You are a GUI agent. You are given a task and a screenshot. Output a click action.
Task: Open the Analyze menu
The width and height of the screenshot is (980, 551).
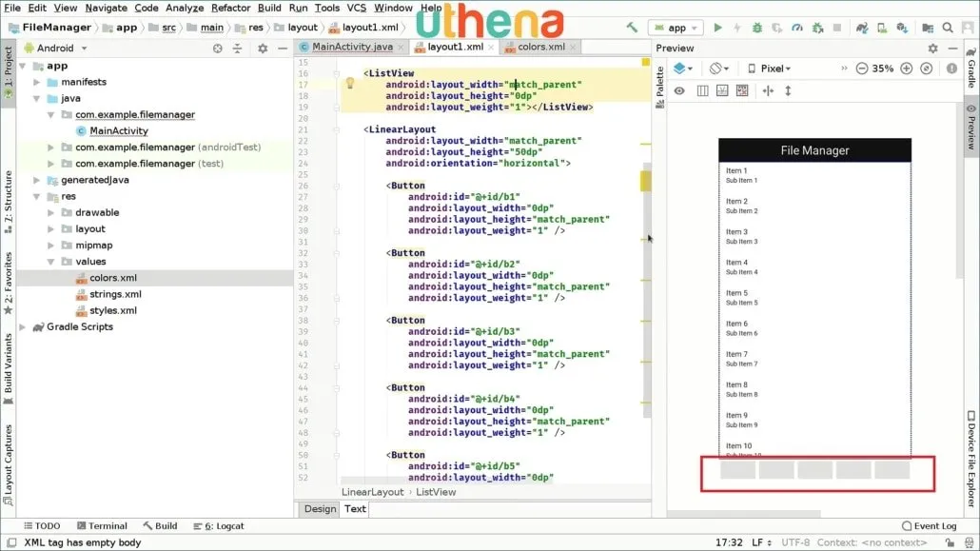tap(185, 8)
